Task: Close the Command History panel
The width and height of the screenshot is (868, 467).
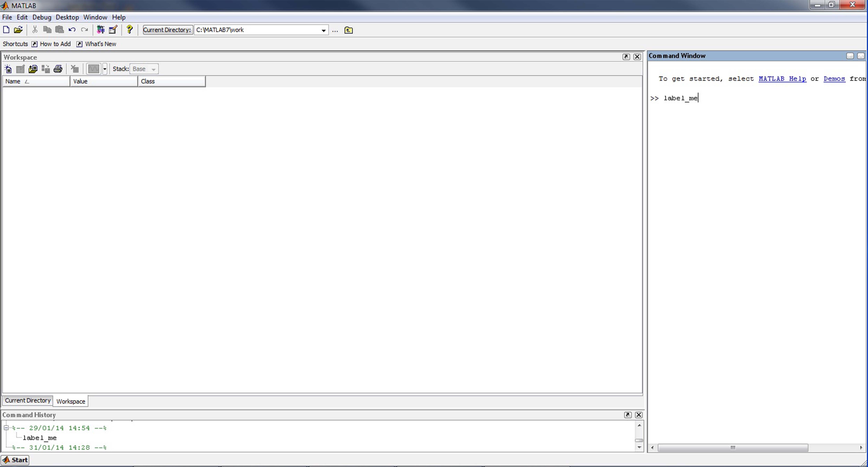Action: tap(638, 415)
